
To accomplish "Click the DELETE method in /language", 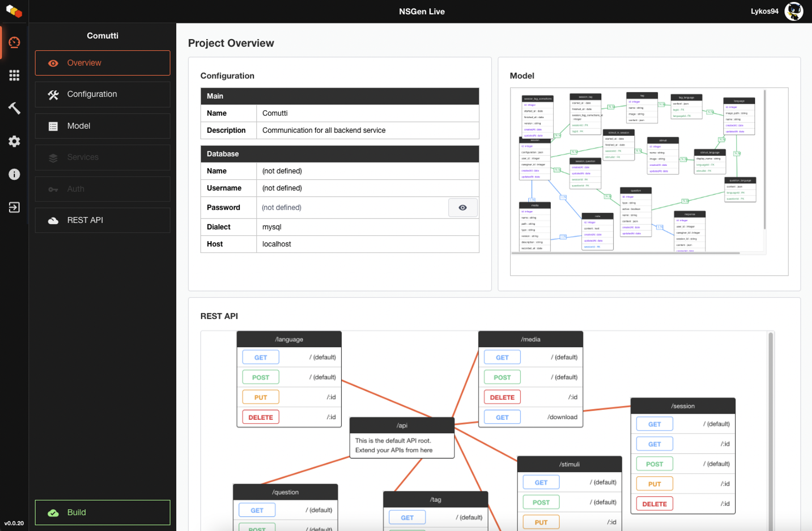I will tap(261, 417).
